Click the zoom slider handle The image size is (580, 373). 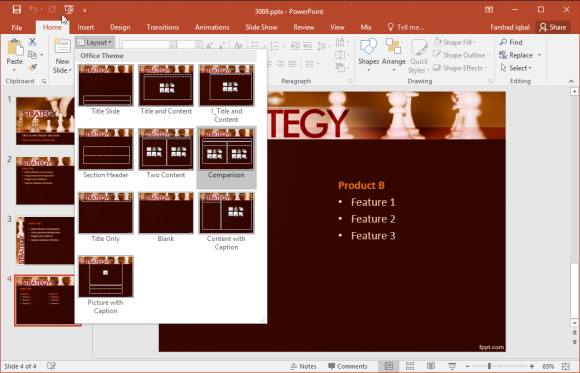click(x=489, y=366)
